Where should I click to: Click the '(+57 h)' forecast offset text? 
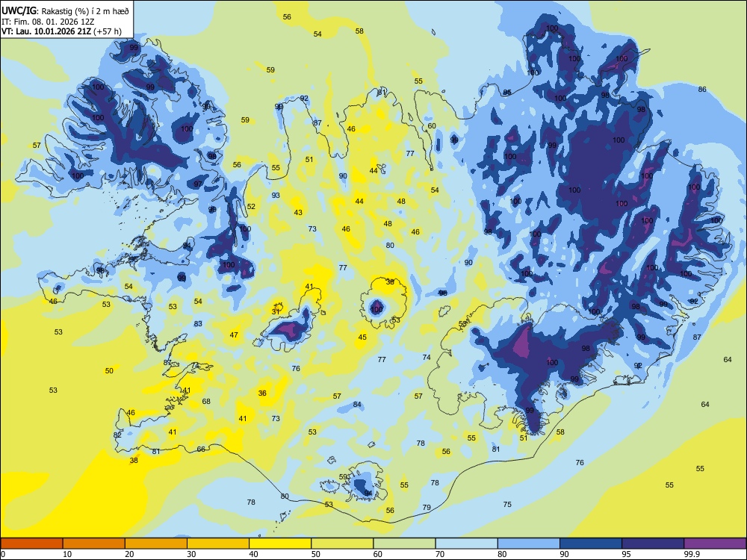click(108, 32)
